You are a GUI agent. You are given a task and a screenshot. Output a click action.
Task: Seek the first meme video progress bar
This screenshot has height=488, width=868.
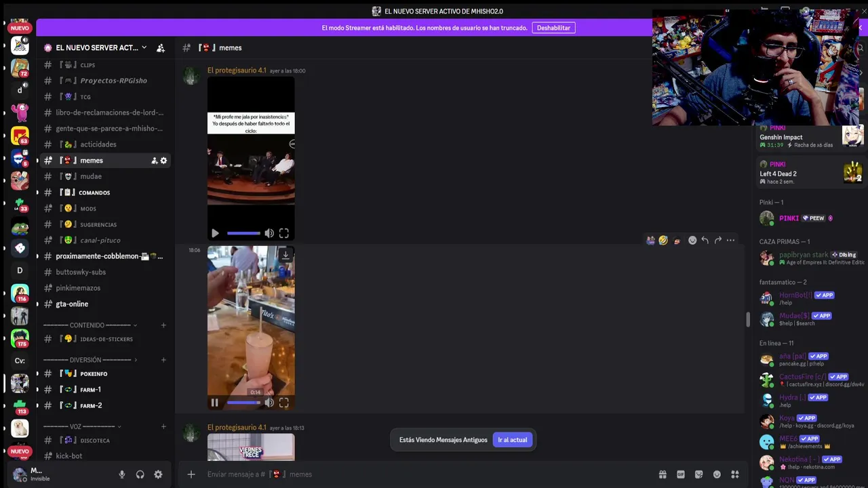(243, 233)
